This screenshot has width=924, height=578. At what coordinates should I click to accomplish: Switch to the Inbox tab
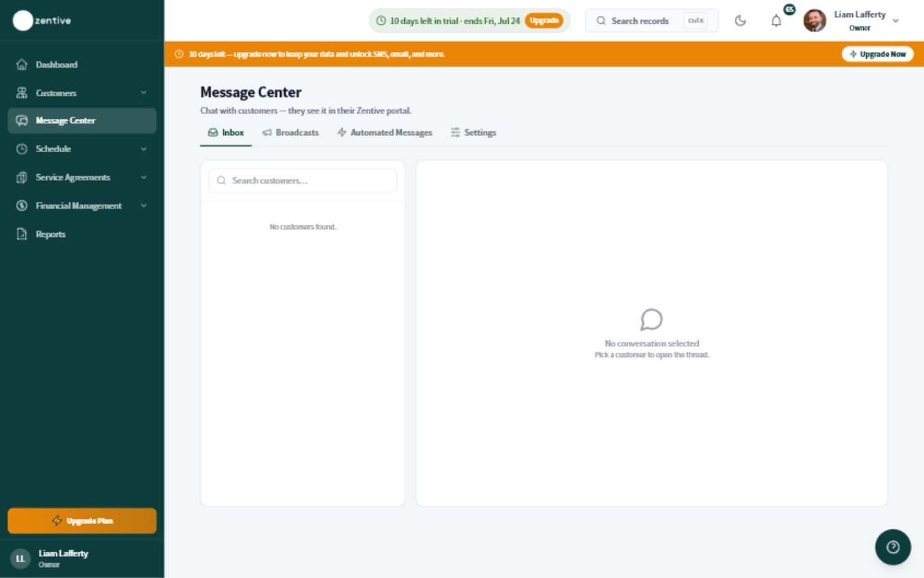click(226, 132)
